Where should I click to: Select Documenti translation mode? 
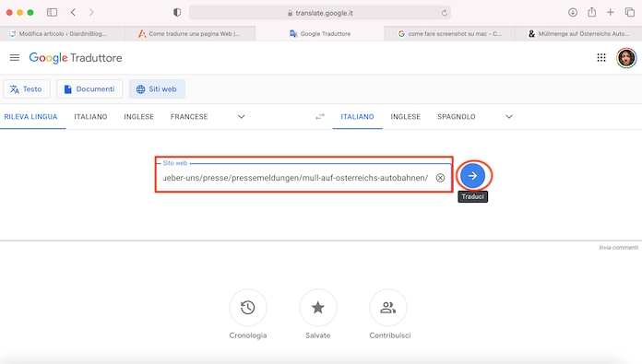(x=89, y=88)
